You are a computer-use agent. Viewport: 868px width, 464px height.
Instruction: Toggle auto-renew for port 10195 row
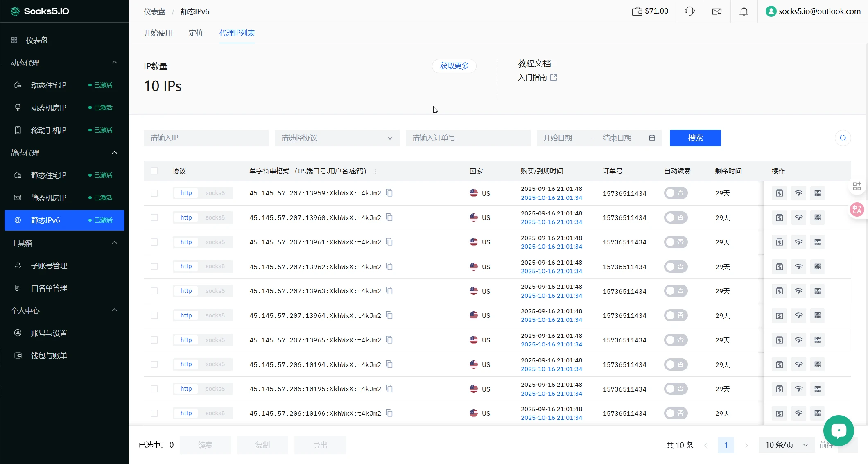click(x=676, y=389)
